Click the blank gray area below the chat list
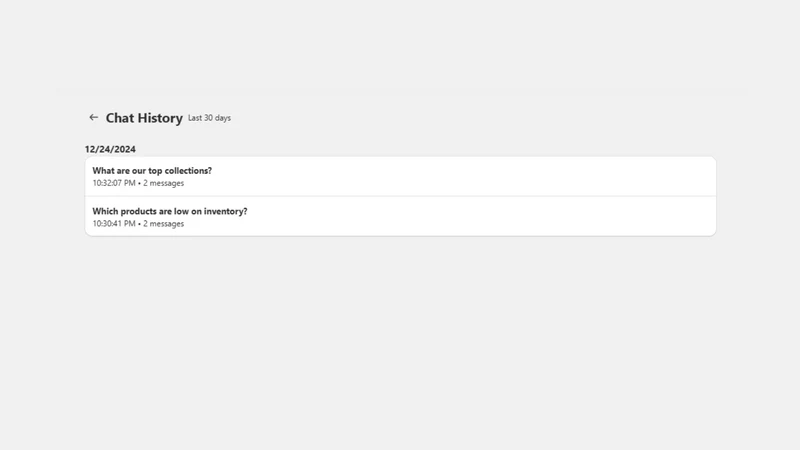The image size is (800, 450). pos(401,342)
